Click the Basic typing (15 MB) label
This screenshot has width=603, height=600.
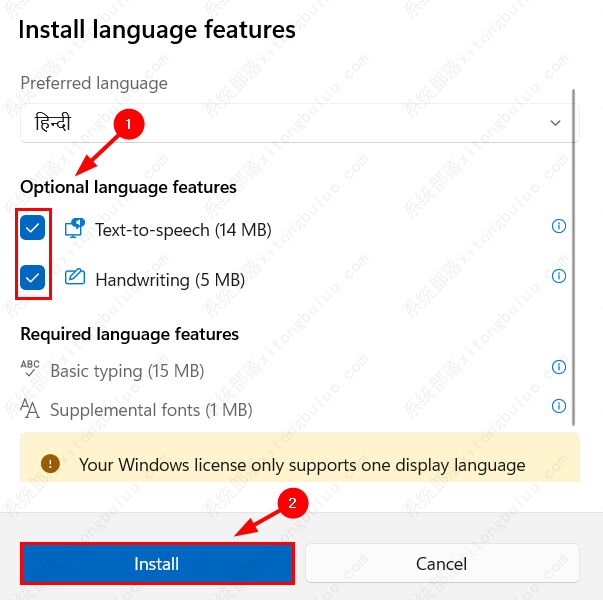point(127,371)
